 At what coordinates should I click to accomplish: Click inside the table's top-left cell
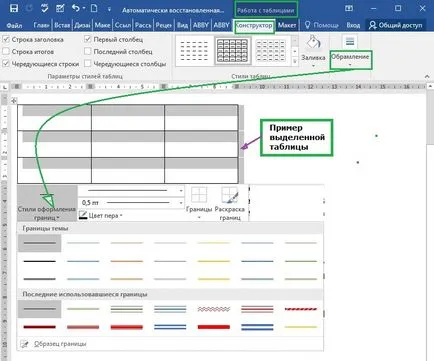[x=54, y=117]
